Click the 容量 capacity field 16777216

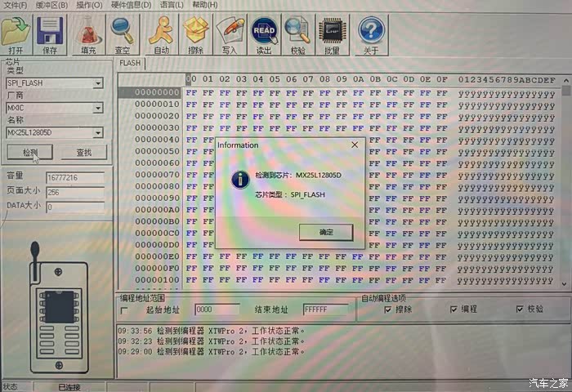tap(75, 177)
